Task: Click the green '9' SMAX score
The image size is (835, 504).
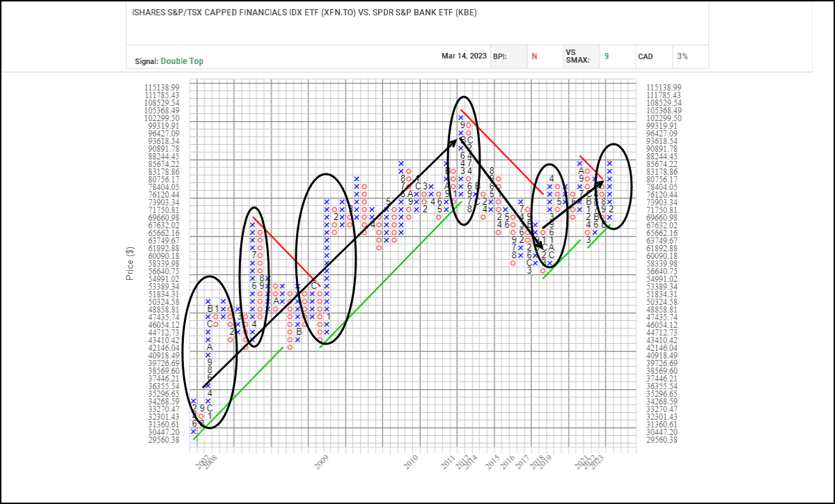Action: pos(607,56)
